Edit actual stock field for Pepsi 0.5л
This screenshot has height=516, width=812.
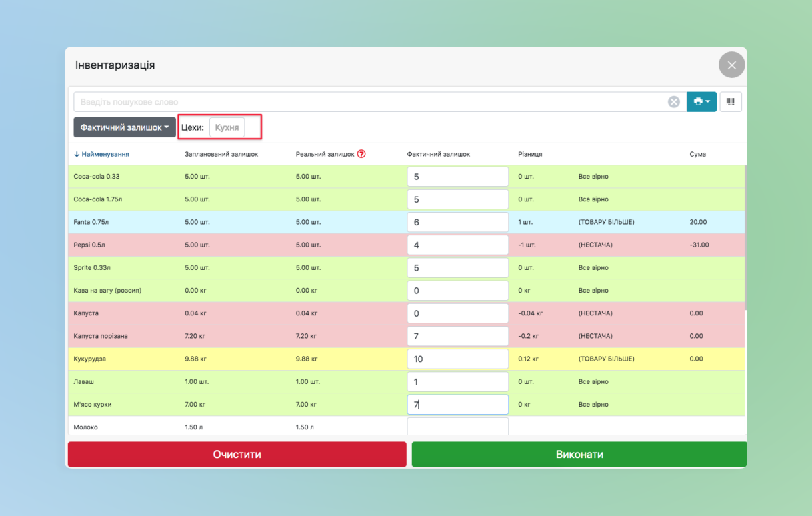pyautogui.click(x=457, y=245)
